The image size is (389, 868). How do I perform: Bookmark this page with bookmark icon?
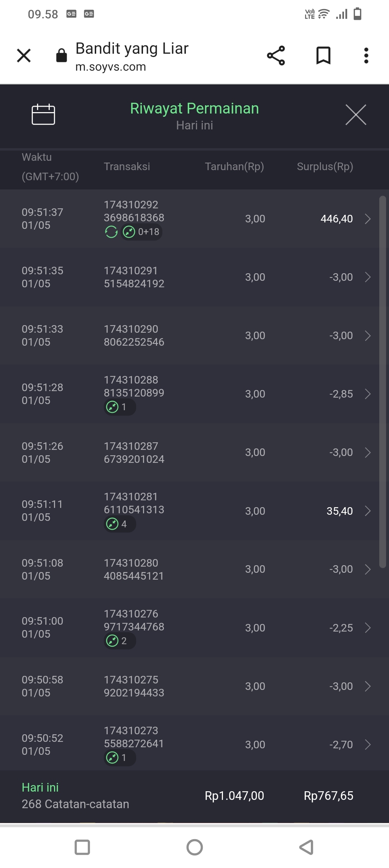(x=323, y=56)
